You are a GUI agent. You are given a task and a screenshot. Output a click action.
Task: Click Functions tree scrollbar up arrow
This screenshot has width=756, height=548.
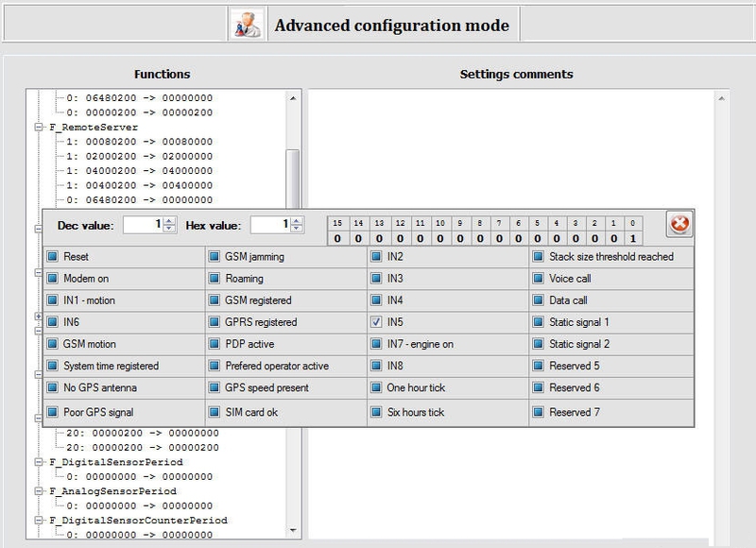(x=293, y=98)
